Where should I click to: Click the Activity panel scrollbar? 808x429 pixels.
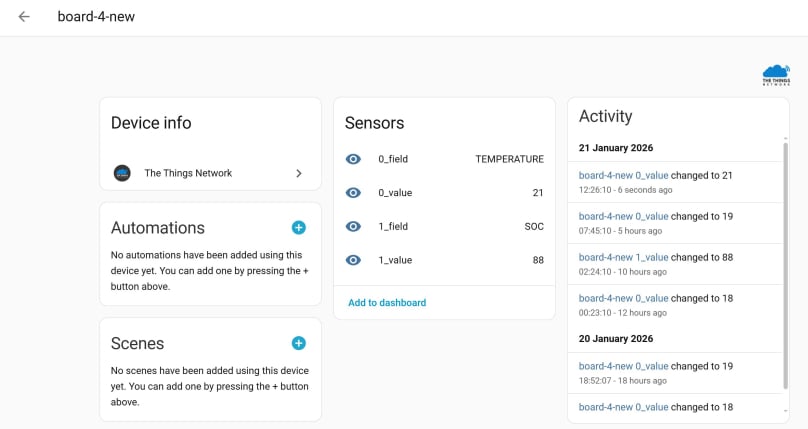tap(785, 260)
